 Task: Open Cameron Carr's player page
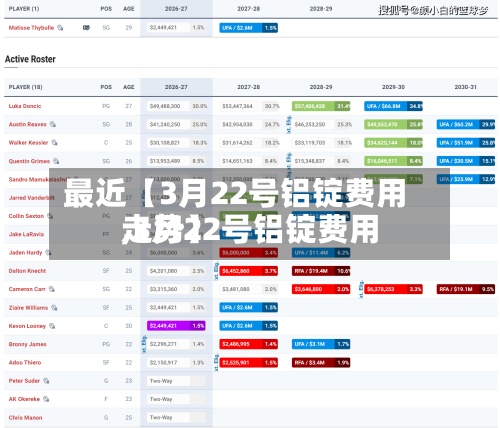[x=27, y=289]
